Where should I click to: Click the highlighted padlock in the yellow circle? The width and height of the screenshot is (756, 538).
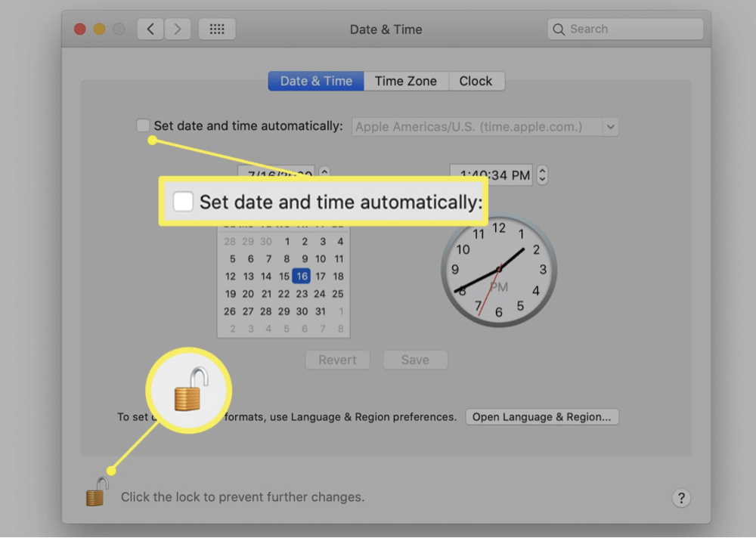tap(187, 391)
